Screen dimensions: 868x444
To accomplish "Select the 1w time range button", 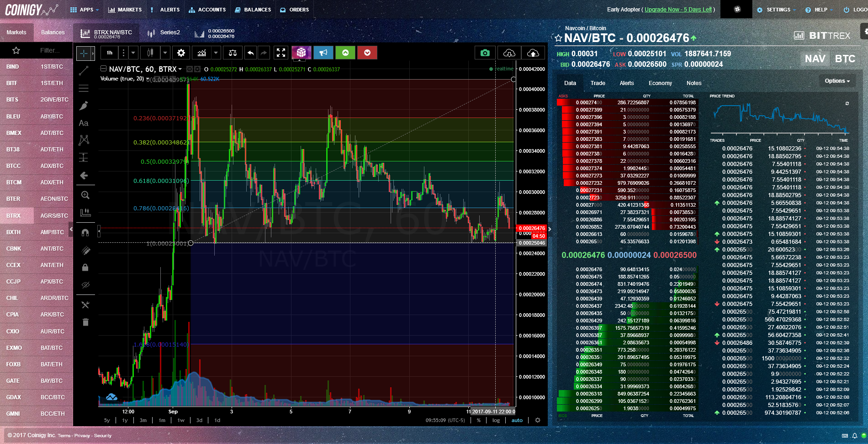I will (181, 420).
